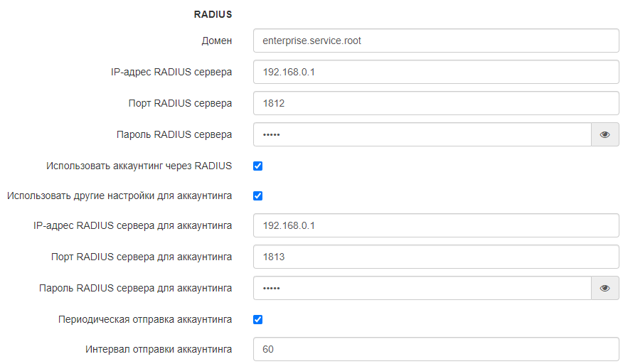The image size is (623, 364).
Task: Click the 'Интервал отправки аккаунтинга' label text
Action: pyautogui.click(x=159, y=349)
